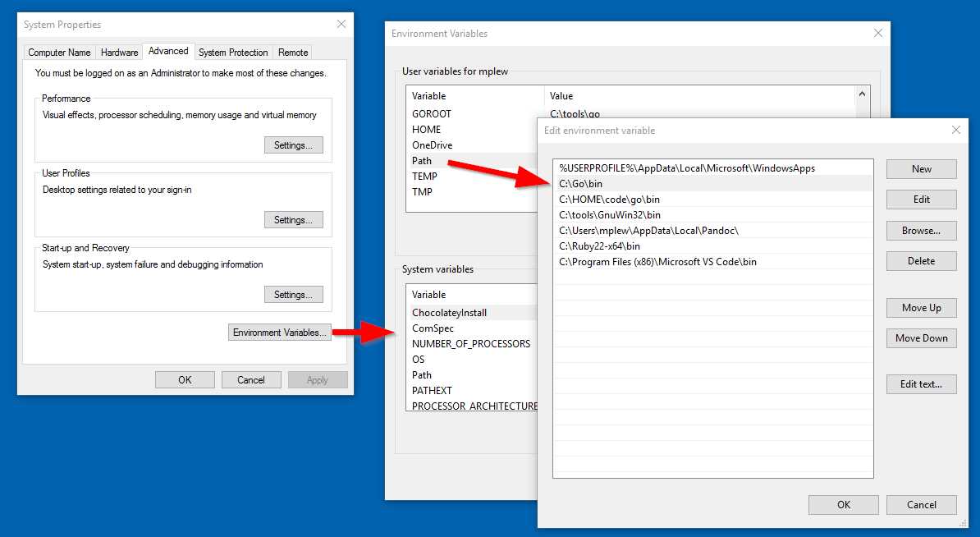Select the Path user variable
The image size is (980, 537).
[x=422, y=160]
